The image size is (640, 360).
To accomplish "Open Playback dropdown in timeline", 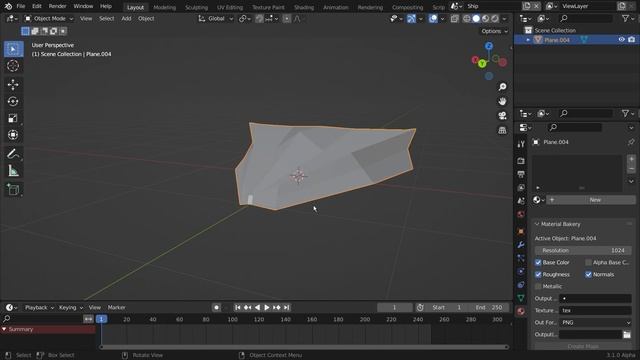I will click(39, 307).
